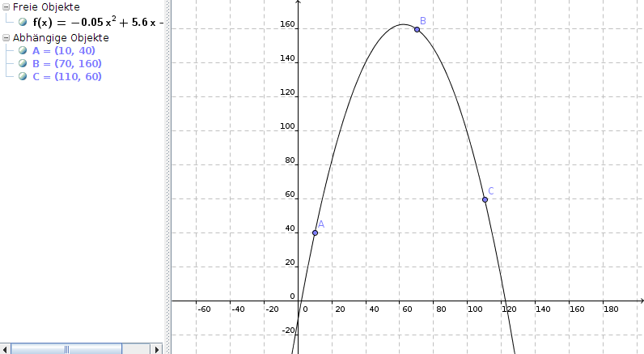Toggle visibility bullet of function f(x)
The height and width of the screenshot is (354, 644).
(23, 23)
